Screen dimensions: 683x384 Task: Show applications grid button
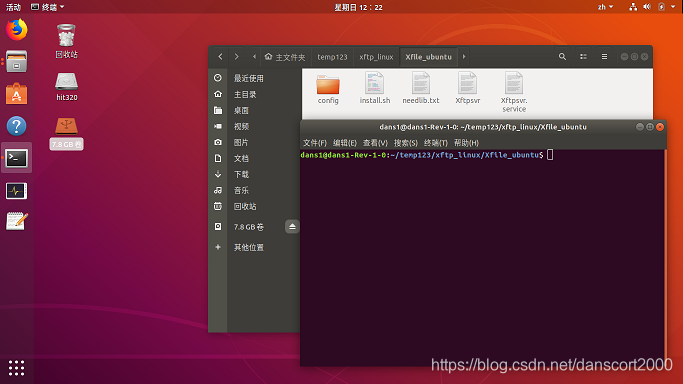pyautogui.click(x=17, y=368)
